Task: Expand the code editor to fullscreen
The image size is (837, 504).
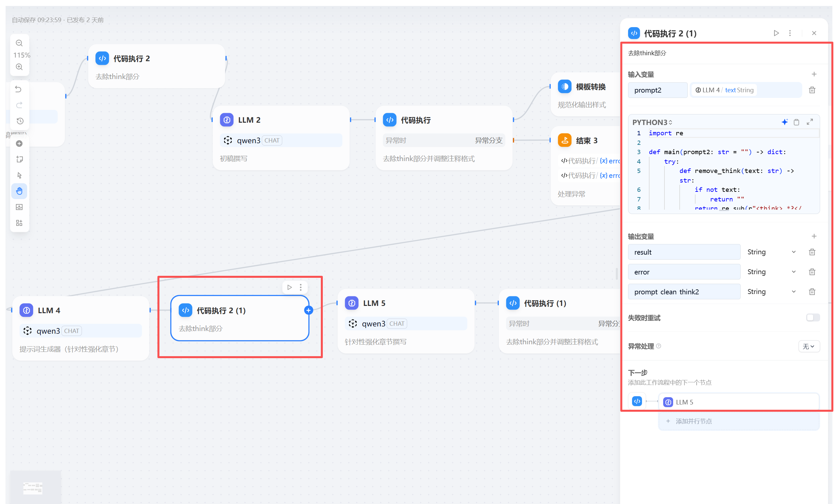Action: point(810,122)
